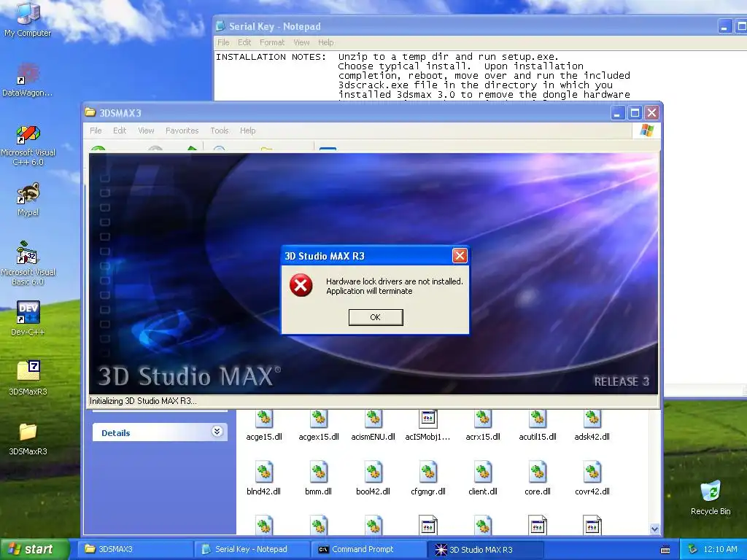
Task: Select the acutil15.dll file
Action: pos(538,425)
